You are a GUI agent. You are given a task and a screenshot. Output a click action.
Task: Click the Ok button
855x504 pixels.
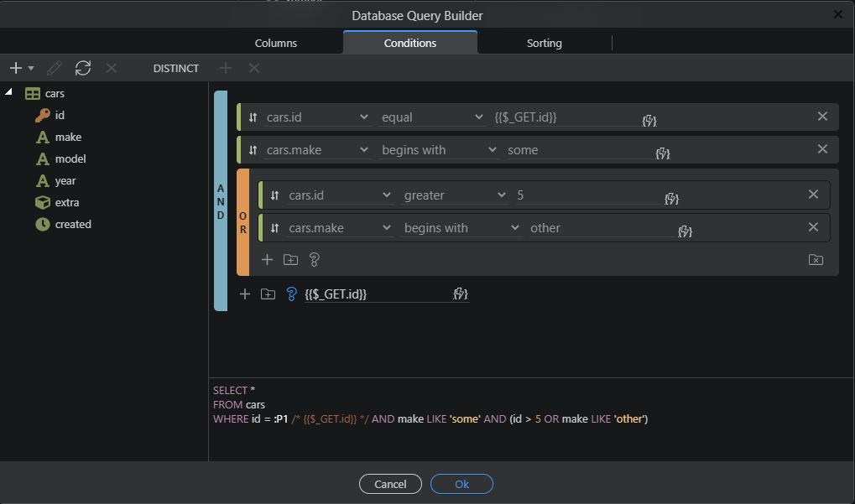461,484
